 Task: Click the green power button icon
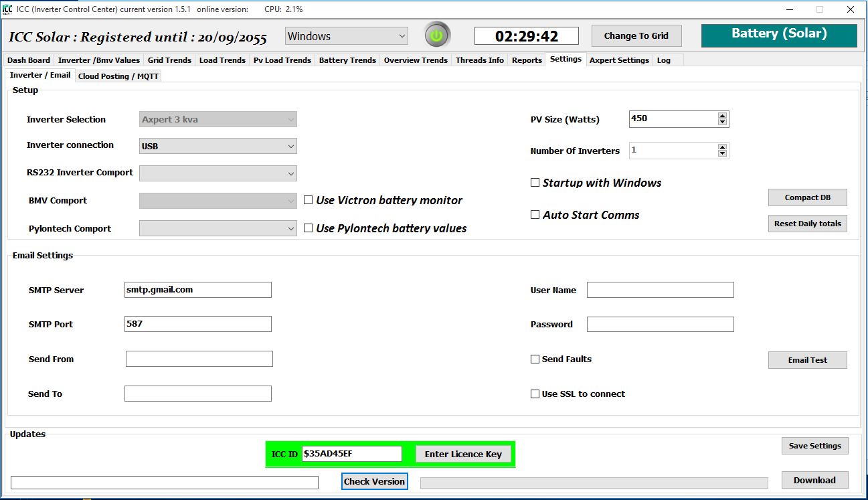[437, 35]
